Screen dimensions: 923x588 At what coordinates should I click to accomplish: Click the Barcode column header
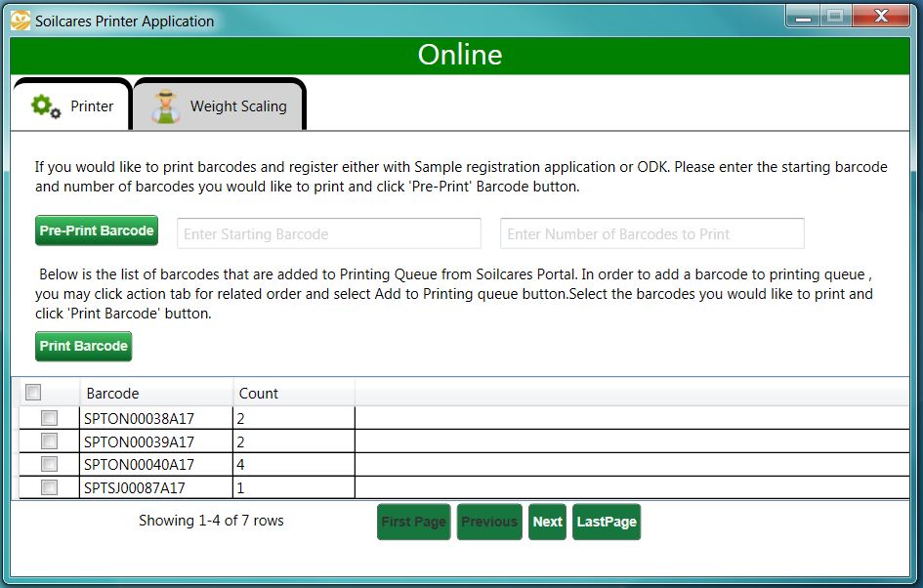point(156,393)
